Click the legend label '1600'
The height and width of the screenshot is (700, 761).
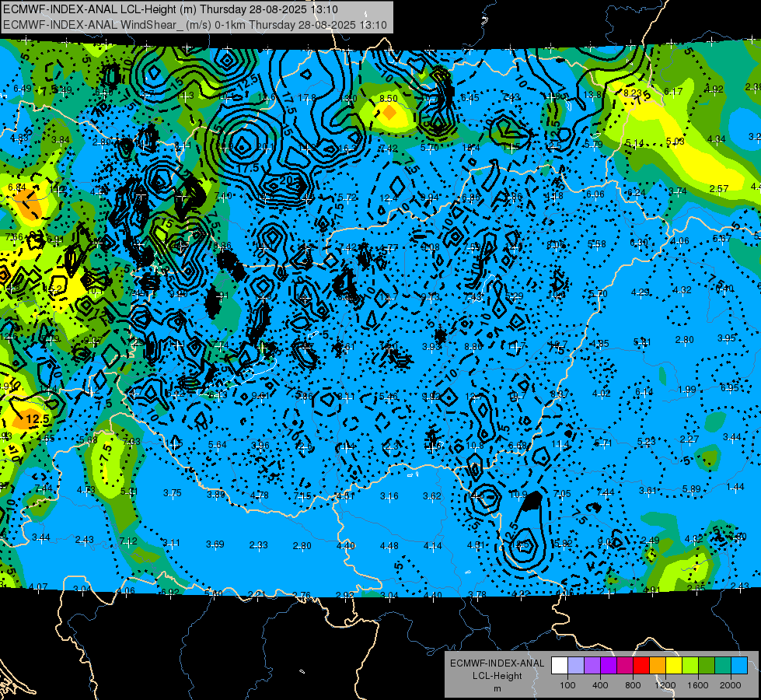click(x=698, y=685)
